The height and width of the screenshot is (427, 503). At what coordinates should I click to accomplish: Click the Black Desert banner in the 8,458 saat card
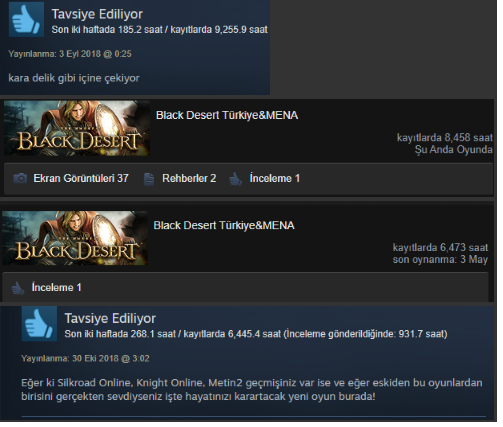(x=77, y=128)
